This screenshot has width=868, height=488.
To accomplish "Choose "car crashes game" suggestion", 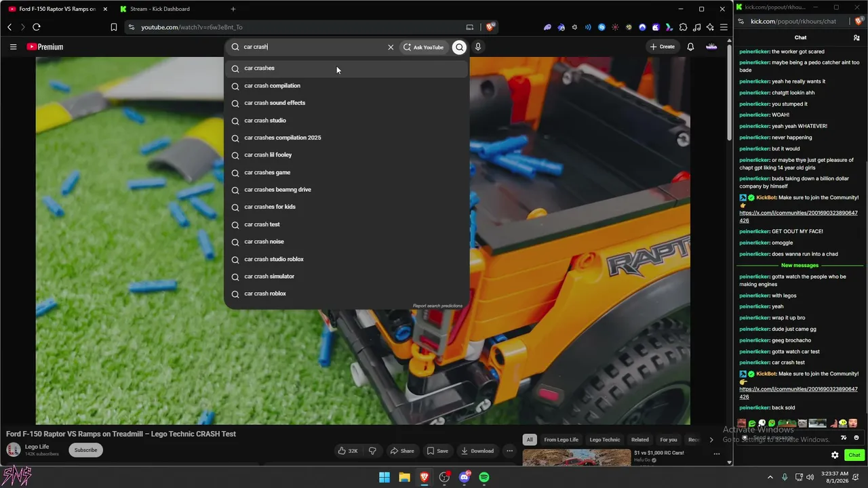I will pos(347,172).
